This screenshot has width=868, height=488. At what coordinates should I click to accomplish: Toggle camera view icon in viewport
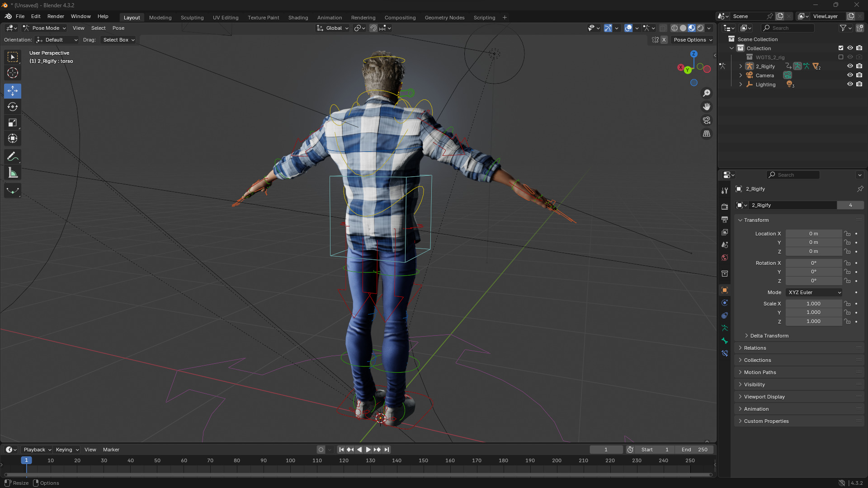(707, 120)
